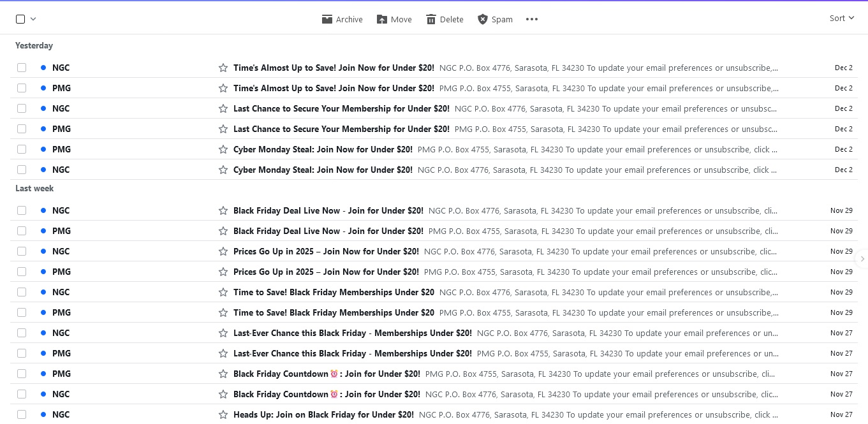This screenshot has height=424, width=868.
Task: Select checkbox for PMG 'Black Friday Deal Live Now' email
Action: (22, 231)
